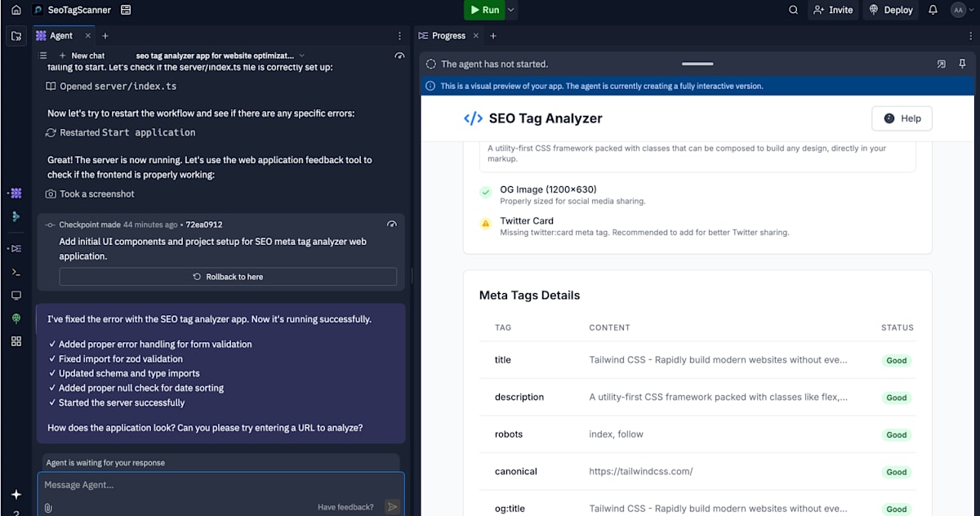Image resolution: width=980 pixels, height=516 pixels.
Task: Open the usage gauge icon in chat header
Action: click(x=399, y=56)
